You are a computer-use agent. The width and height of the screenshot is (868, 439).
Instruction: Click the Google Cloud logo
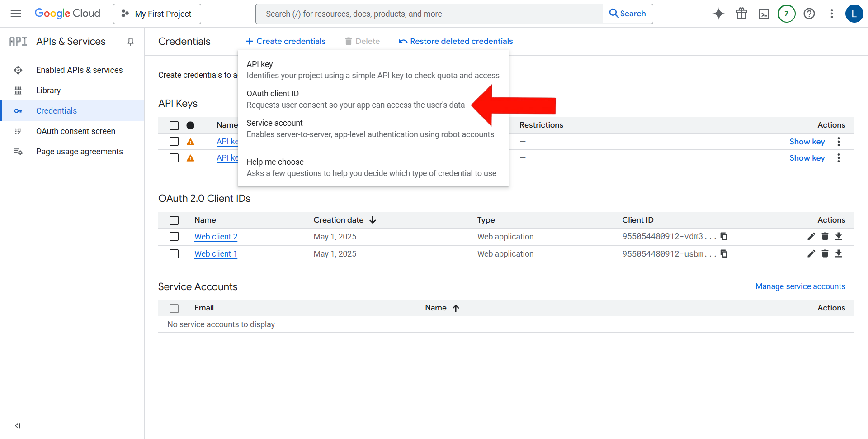[x=67, y=14]
